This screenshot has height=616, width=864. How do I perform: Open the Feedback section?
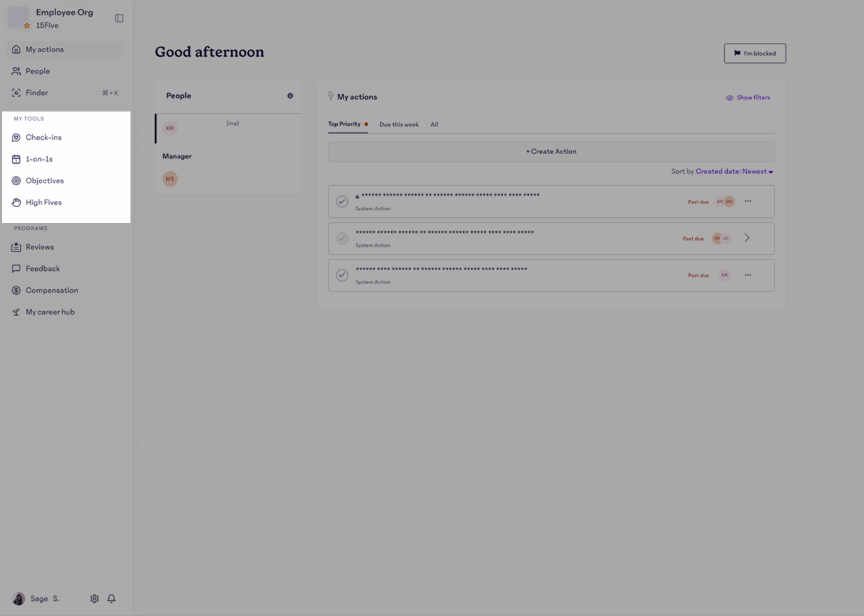[42, 268]
